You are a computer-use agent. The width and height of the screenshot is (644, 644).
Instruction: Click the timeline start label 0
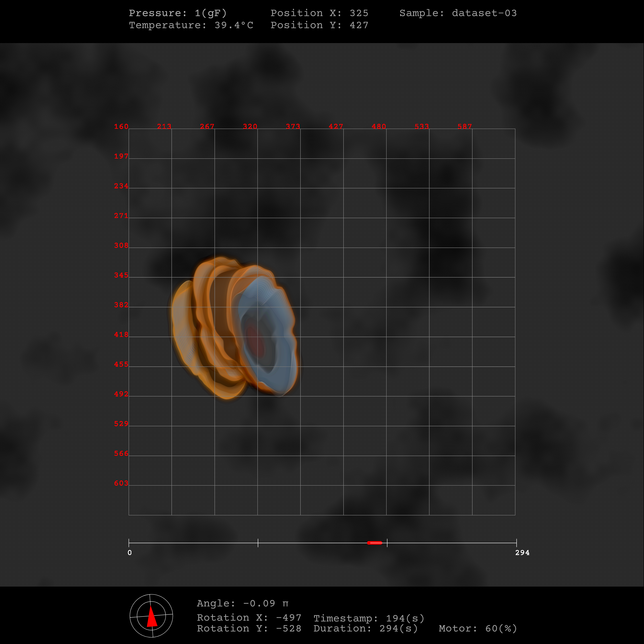[130, 553]
